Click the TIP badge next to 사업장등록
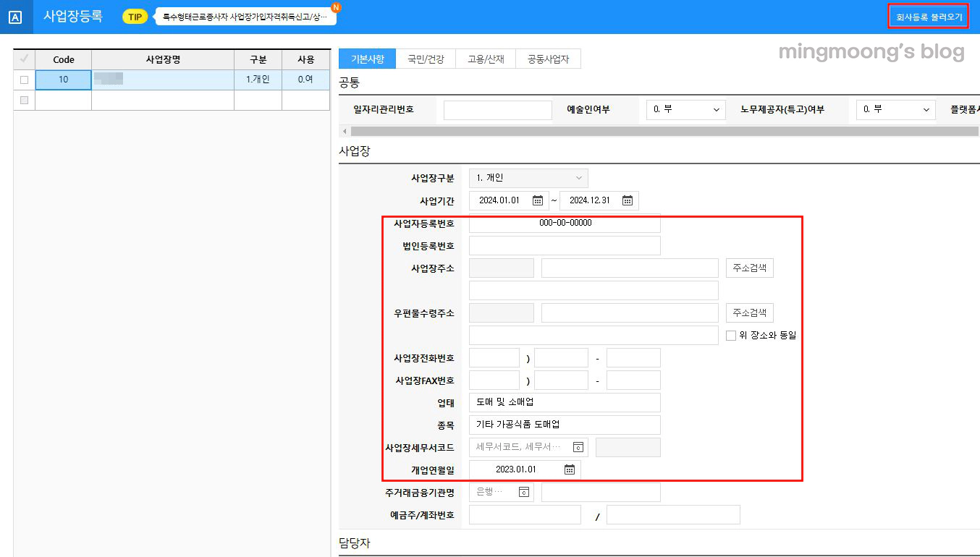The image size is (980, 557). (134, 16)
